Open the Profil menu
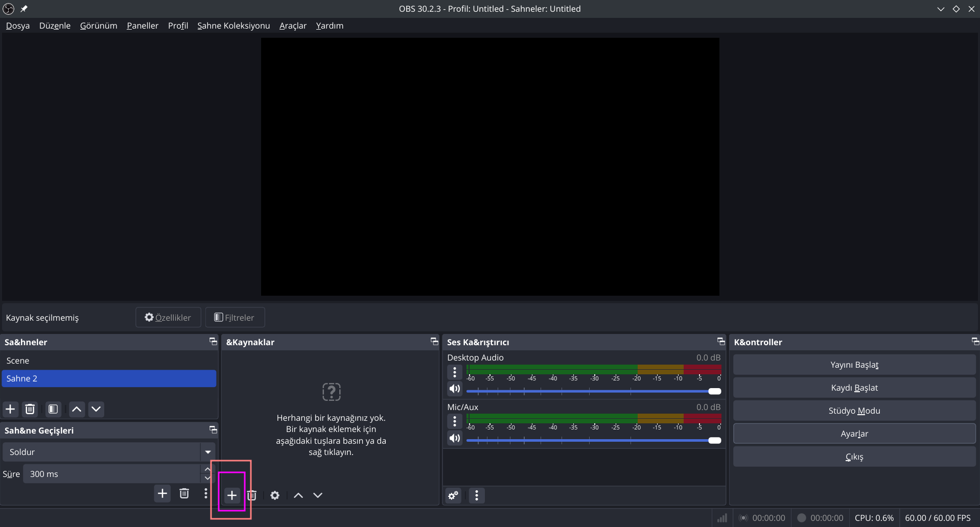Viewport: 980px width, 527px height. click(178, 26)
